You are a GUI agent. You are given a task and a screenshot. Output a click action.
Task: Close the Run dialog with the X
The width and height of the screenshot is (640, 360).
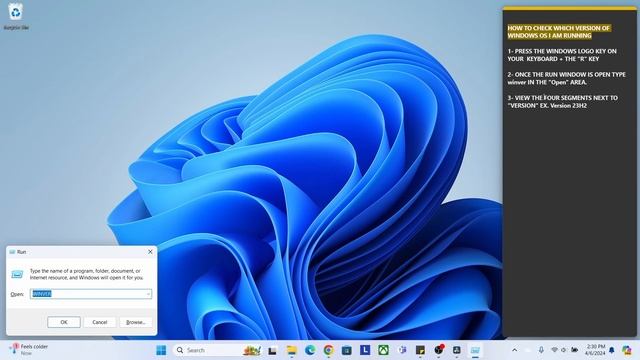pos(150,252)
